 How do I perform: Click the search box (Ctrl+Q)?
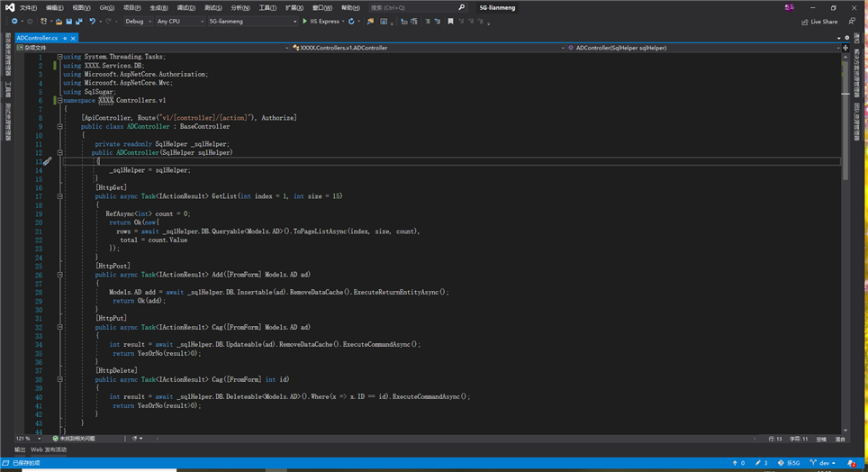418,8
